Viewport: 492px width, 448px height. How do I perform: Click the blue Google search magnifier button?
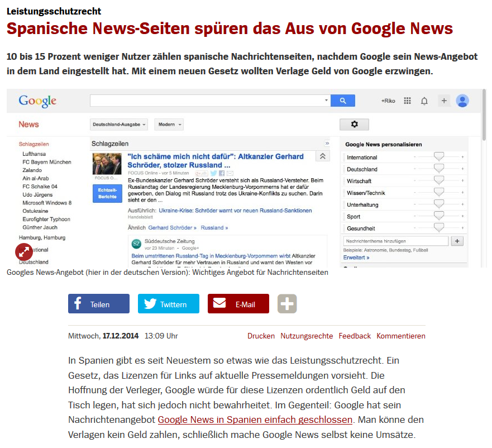tap(343, 101)
